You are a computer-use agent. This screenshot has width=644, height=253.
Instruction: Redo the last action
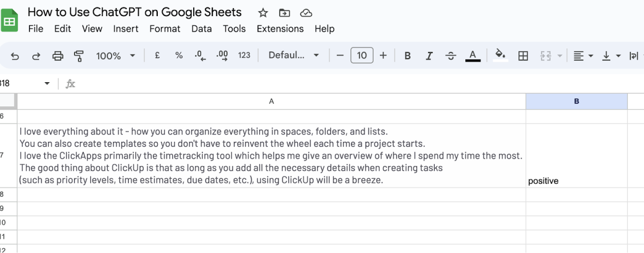coord(36,55)
